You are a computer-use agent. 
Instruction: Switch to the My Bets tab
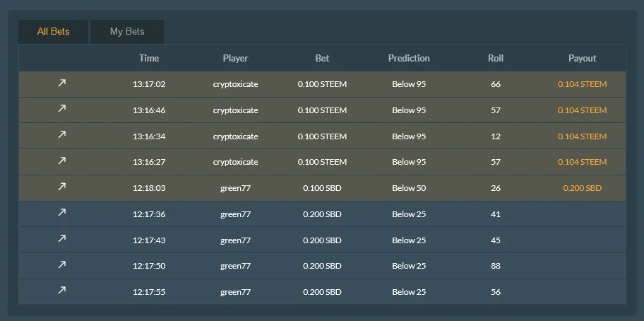127,32
